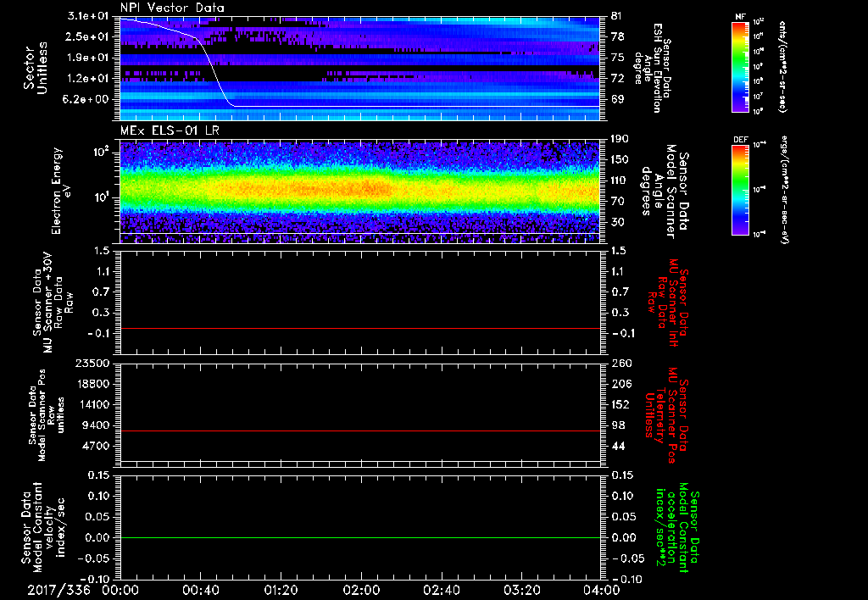Image resolution: width=868 pixels, height=600 pixels.
Task: Select the red MU Scanner Pos Telemetry label
Action: (x=668, y=415)
